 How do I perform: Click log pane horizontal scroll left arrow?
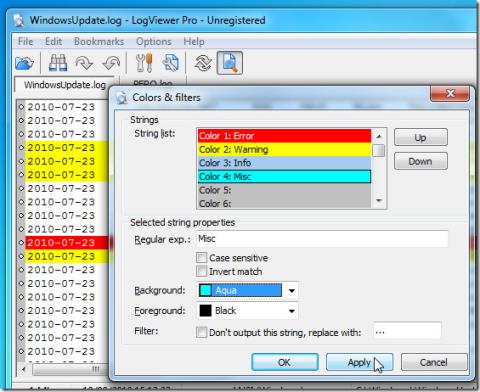(24, 369)
